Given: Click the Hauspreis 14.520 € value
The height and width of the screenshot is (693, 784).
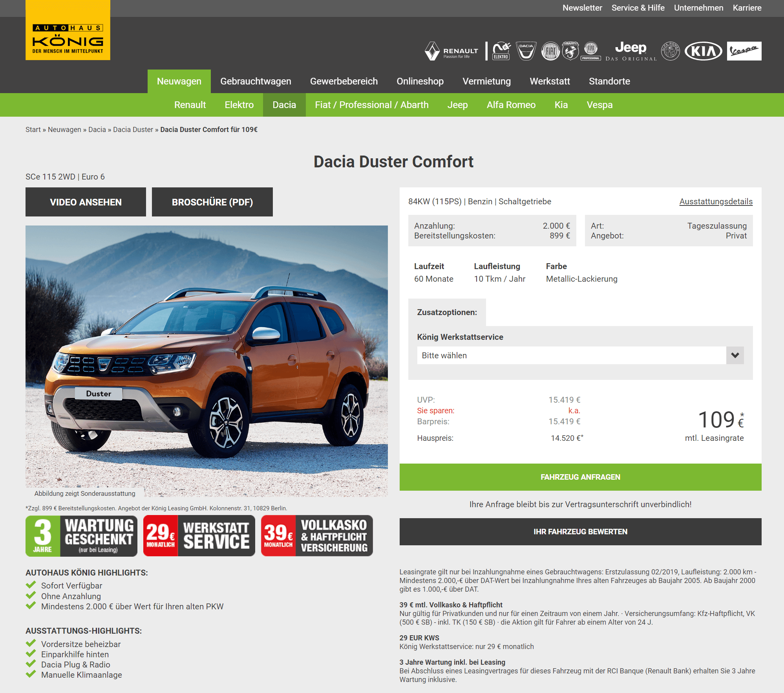Looking at the screenshot, I should point(567,438).
